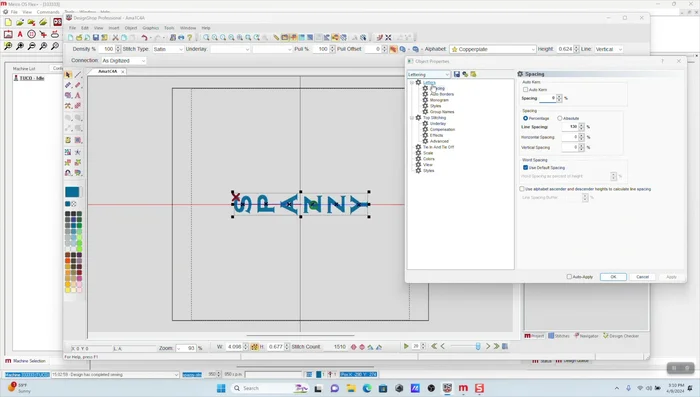This screenshot has height=397, width=700.
Task: Click the stitch playback speed slider handle
Action: click(x=478, y=346)
